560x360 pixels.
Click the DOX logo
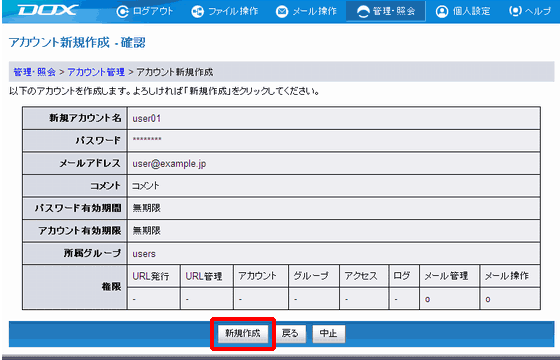click(48, 10)
